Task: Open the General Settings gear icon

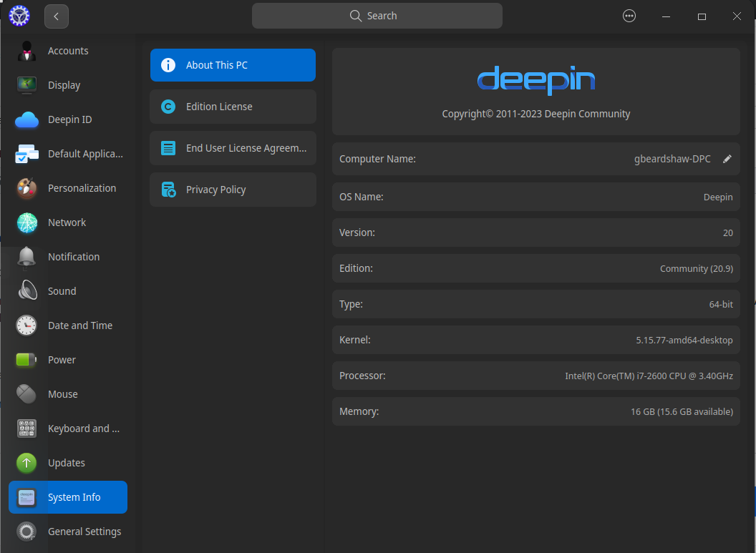Action: (x=27, y=532)
